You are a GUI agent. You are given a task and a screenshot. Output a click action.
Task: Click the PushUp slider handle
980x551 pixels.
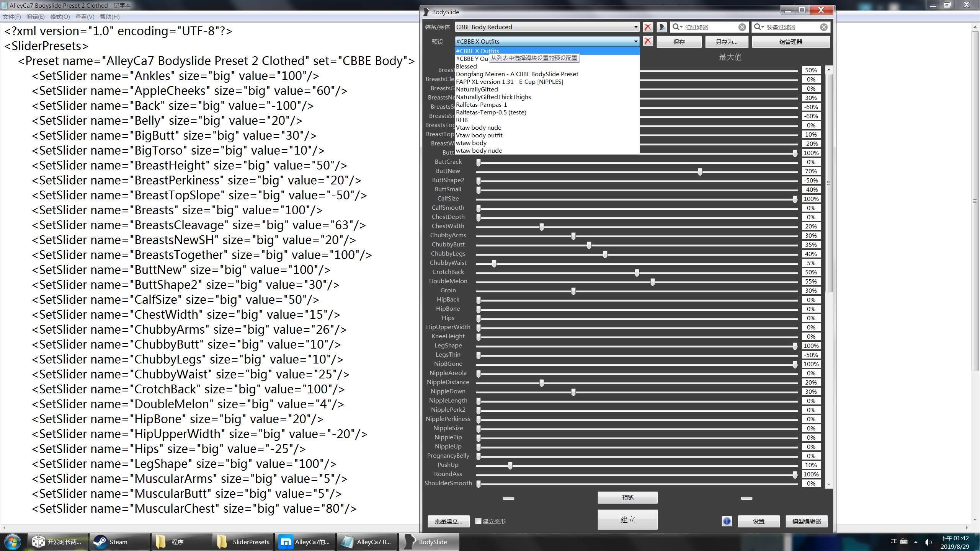pyautogui.click(x=510, y=466)
